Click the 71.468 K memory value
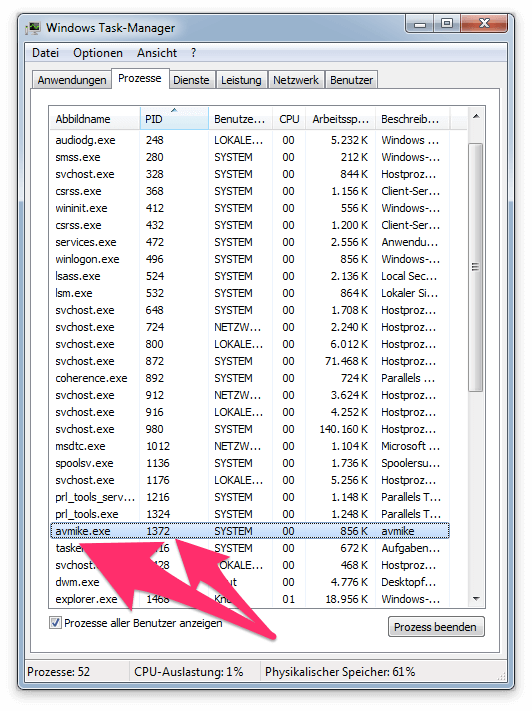The height and width of the screenshot is (711, 532). pyautogui.click(x=347, y=361)
